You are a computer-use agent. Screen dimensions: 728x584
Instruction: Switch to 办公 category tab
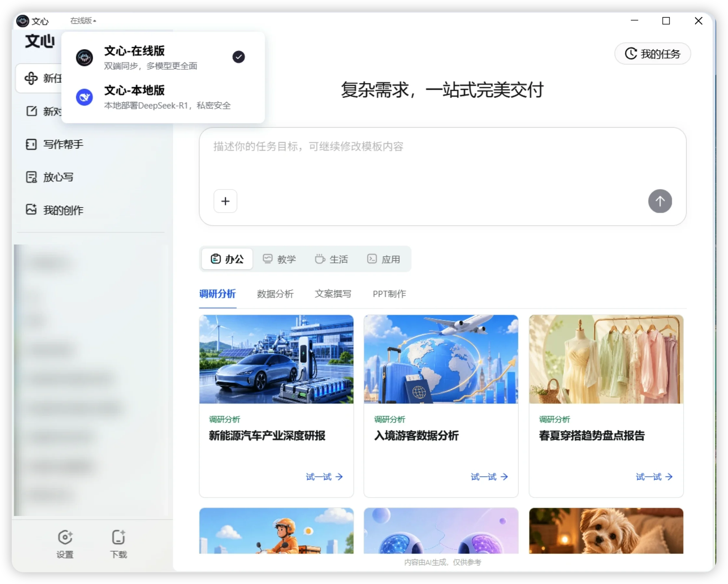click(x=227, y=259)
